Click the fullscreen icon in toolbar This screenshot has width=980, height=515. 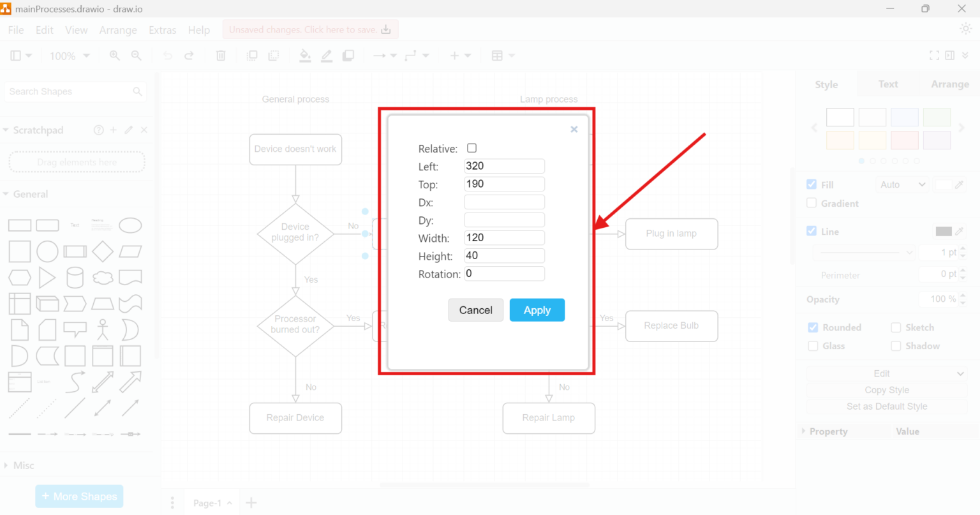(x=934, y=56)
